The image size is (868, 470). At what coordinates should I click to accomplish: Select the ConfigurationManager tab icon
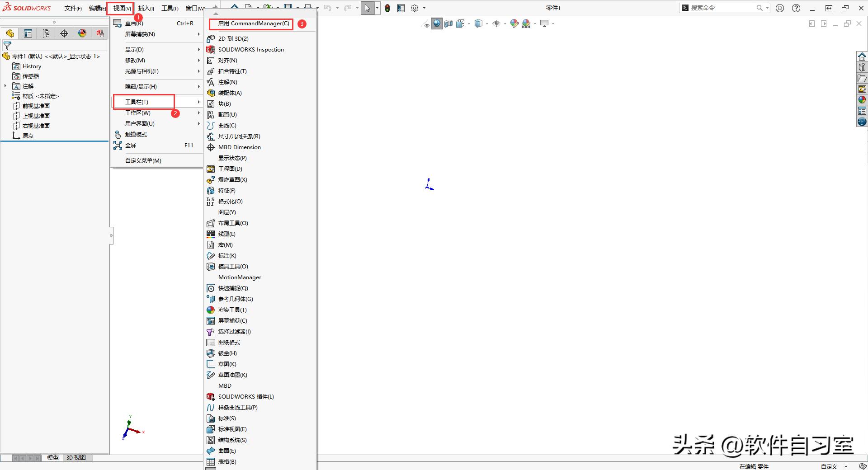tap(46, 33)
